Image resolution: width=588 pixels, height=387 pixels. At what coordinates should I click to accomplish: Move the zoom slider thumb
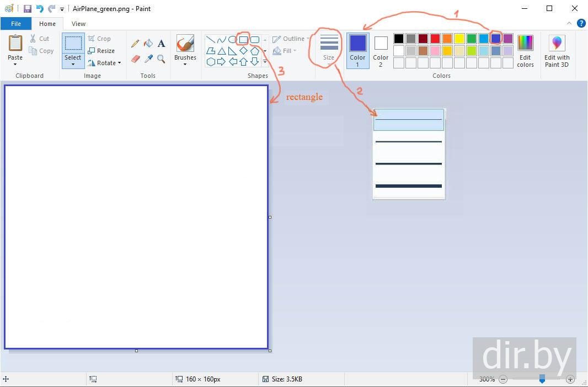coord(542,379)
